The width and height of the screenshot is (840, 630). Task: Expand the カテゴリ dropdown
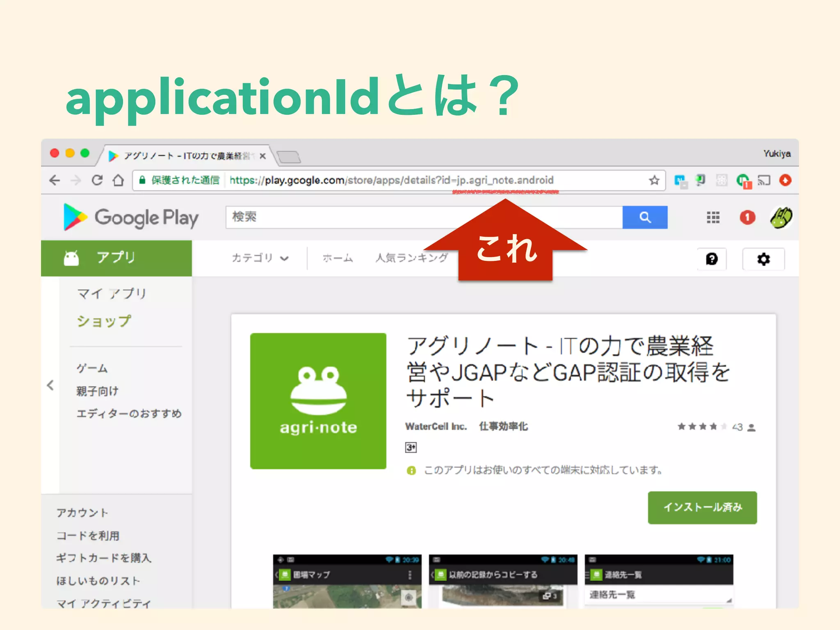coord(260,258)
